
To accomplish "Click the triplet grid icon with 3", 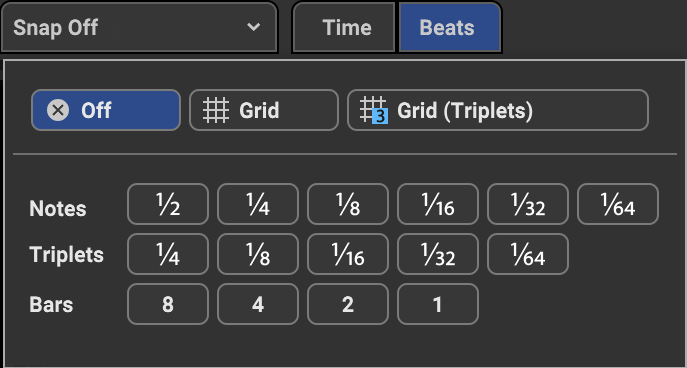I will pyautogui.click(x=375, y=110).
